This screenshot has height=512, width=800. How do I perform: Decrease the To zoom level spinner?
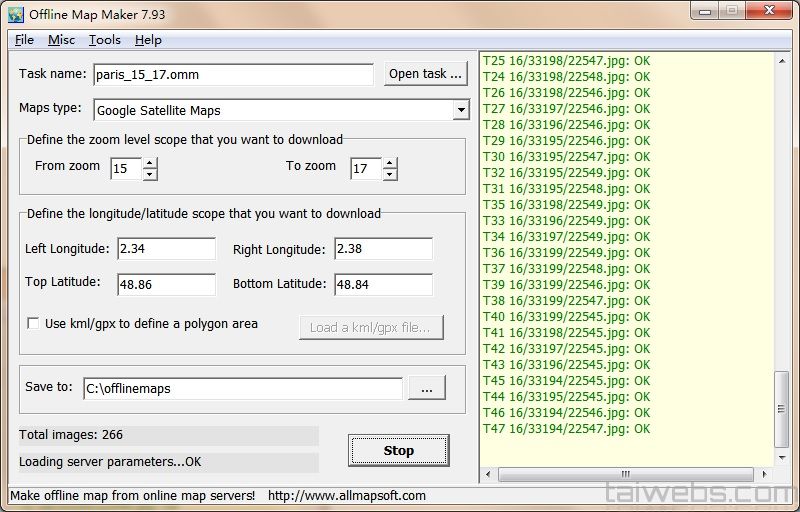[389, 175]
